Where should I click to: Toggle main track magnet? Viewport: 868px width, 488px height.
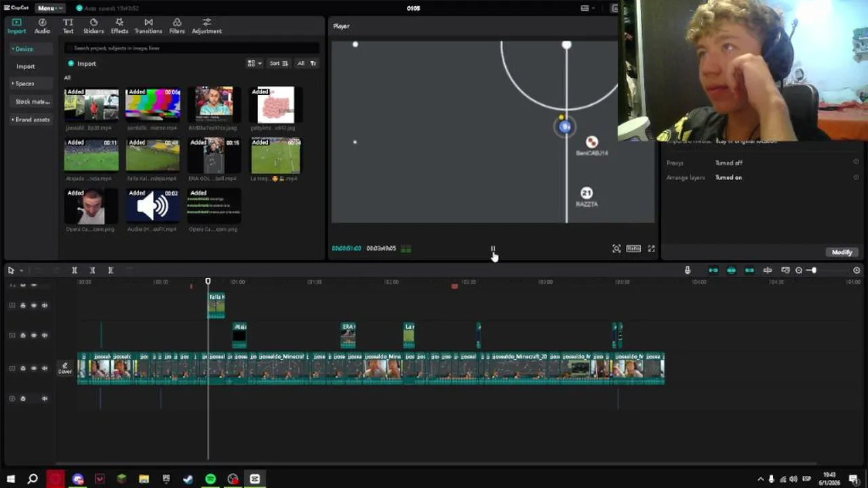[x=713, y=270]
